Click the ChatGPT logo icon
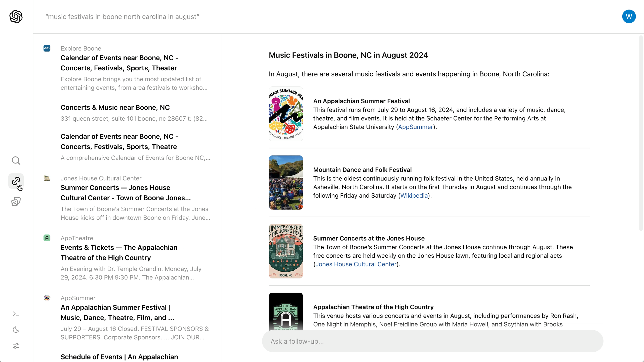The width and height of the screenshot is (644, 362). [x=16, y=16]
